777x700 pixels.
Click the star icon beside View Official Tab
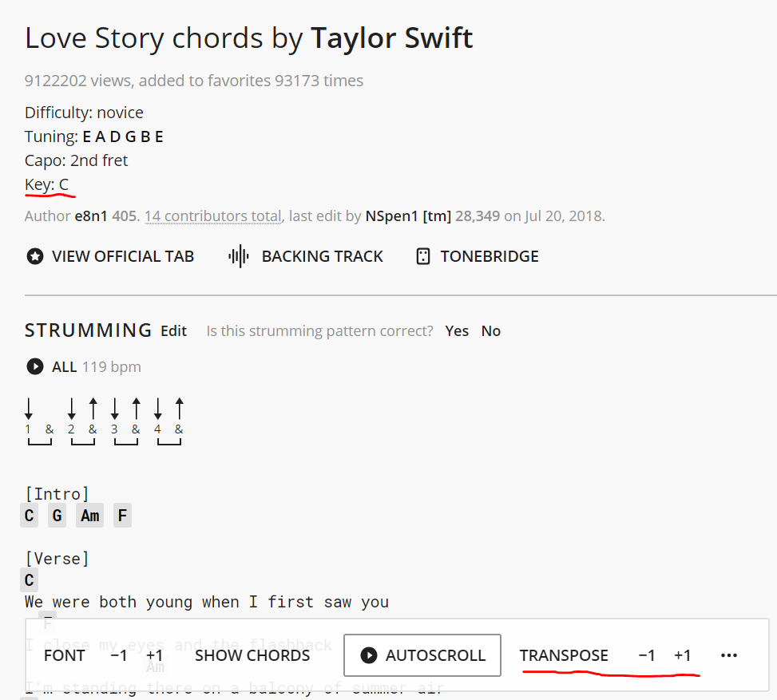click(x=34, y=256)
